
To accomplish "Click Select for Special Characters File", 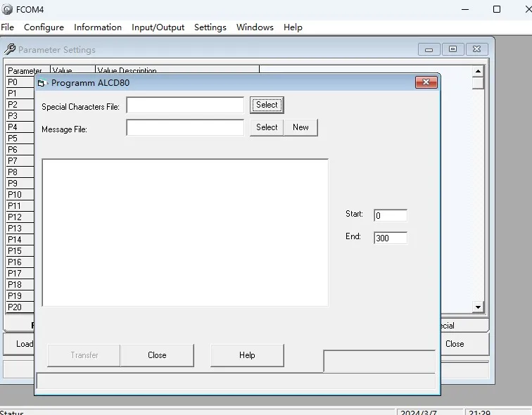I will [267, 106].
